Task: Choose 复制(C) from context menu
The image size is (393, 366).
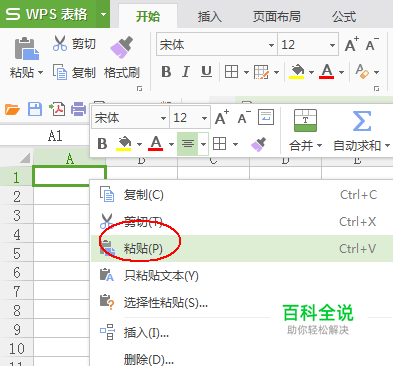Action: coord(242,195)
